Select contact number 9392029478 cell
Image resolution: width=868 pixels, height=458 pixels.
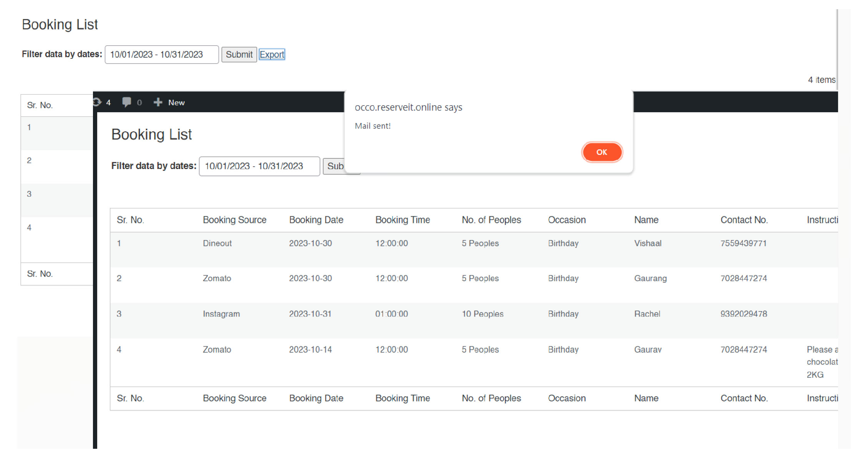[x=743, y=314]
